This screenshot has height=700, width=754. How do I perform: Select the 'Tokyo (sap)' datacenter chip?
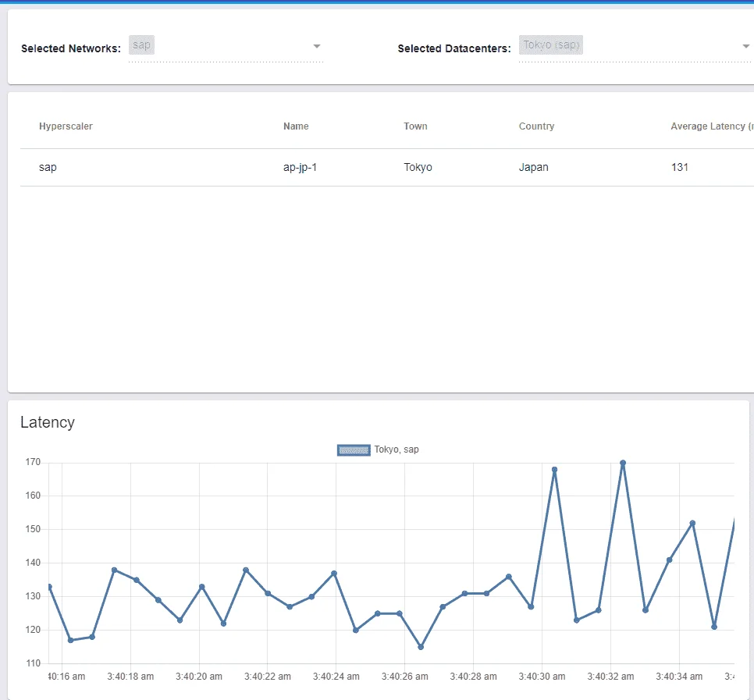point(550,44)
